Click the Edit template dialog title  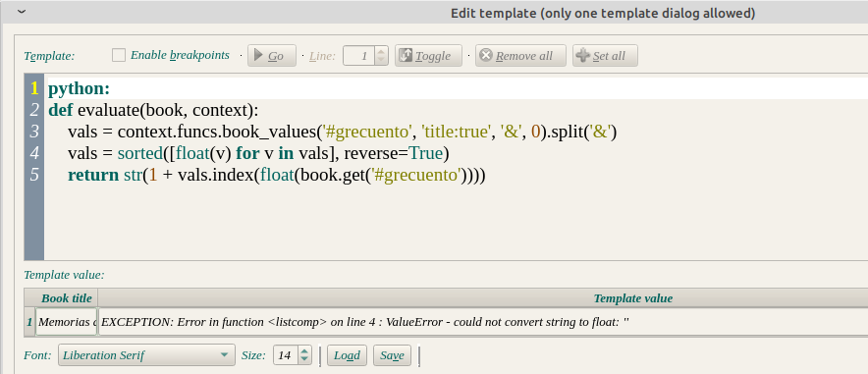603,14
